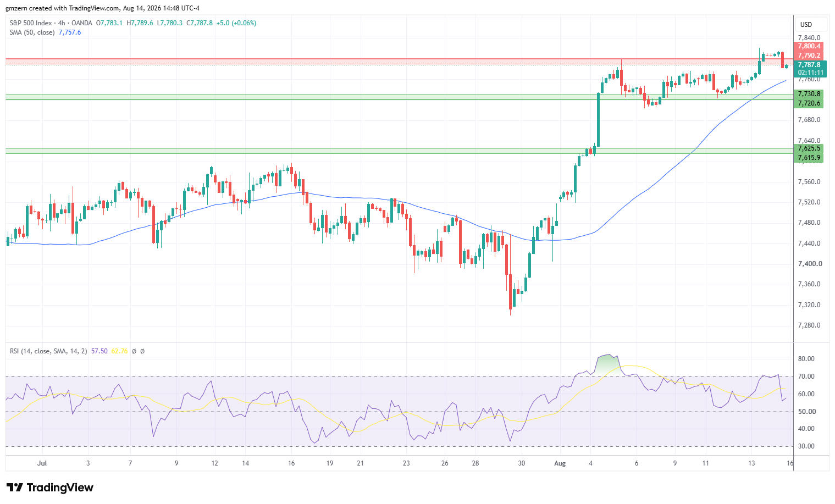This screenshot has width=835, height=504.
Task: Click the RSI axis value 80.00
Action: coord(806,359)
